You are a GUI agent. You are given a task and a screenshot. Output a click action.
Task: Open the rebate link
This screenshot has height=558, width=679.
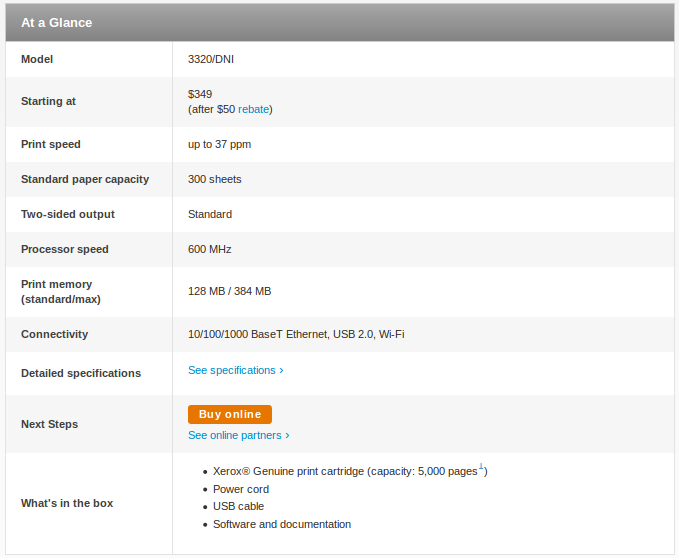254,109
